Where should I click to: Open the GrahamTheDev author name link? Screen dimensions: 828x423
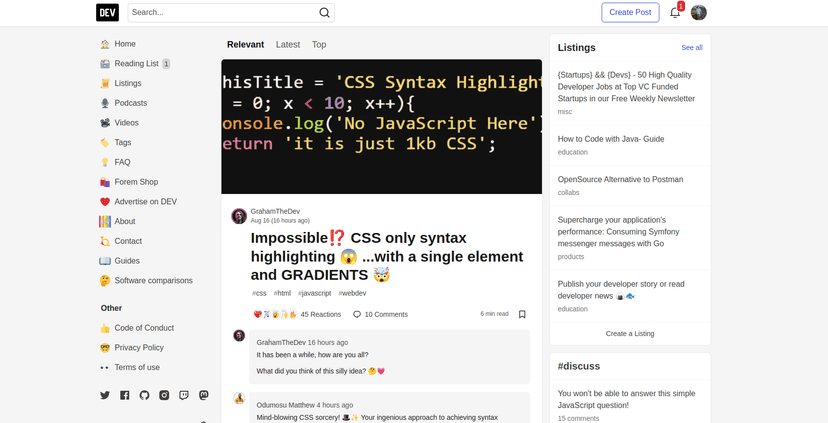[275, 211]
